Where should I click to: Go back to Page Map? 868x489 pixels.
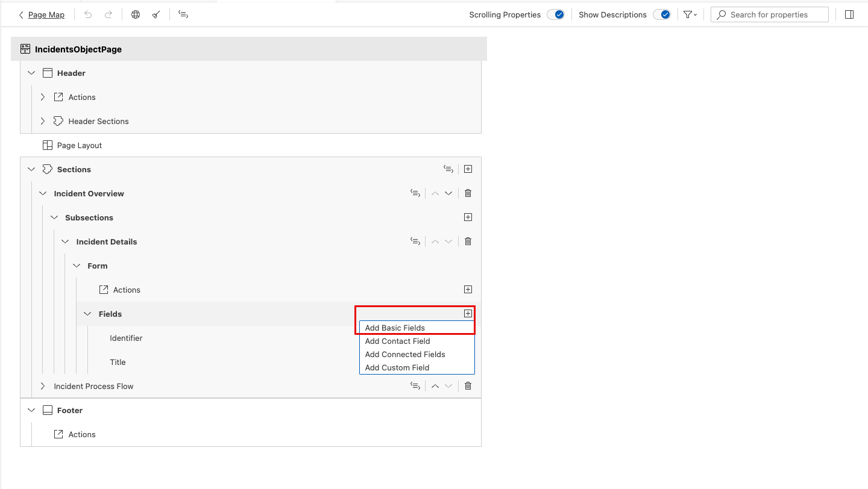(x=41, y=14)
